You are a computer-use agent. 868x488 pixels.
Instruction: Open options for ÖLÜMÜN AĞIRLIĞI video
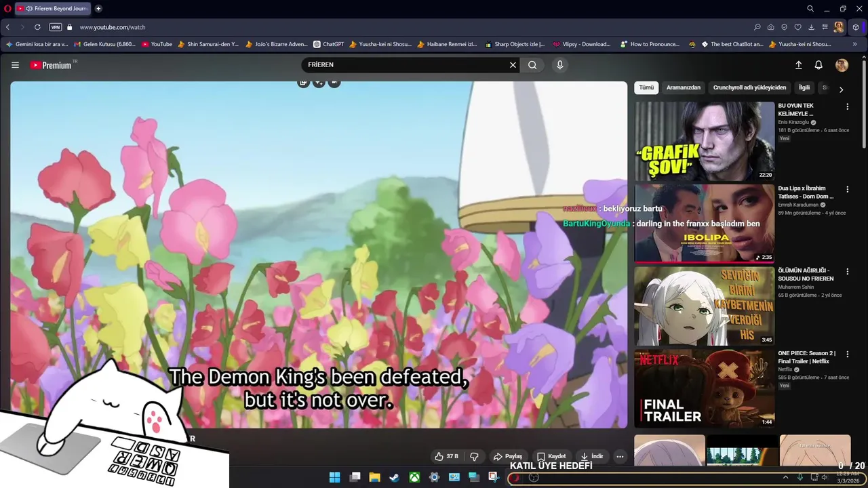(847, 272)
